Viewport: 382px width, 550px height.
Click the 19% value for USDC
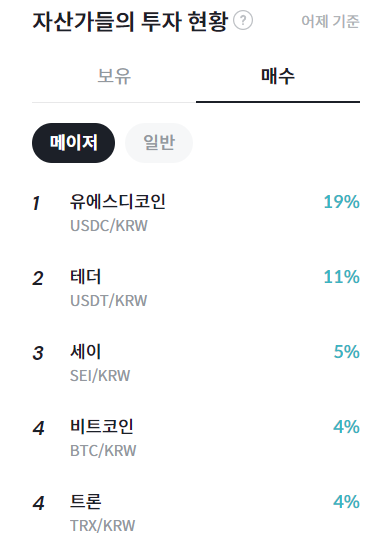(342, 202)
